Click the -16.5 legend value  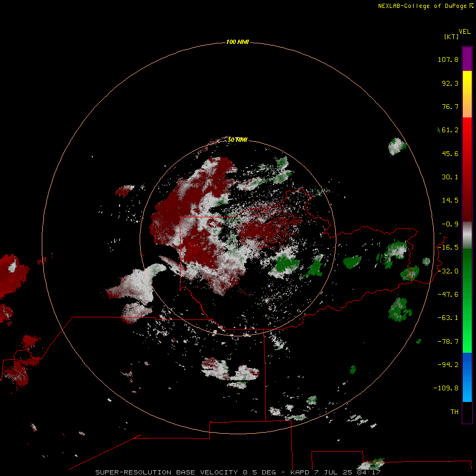pyautogui.click(x=448, y=248)
